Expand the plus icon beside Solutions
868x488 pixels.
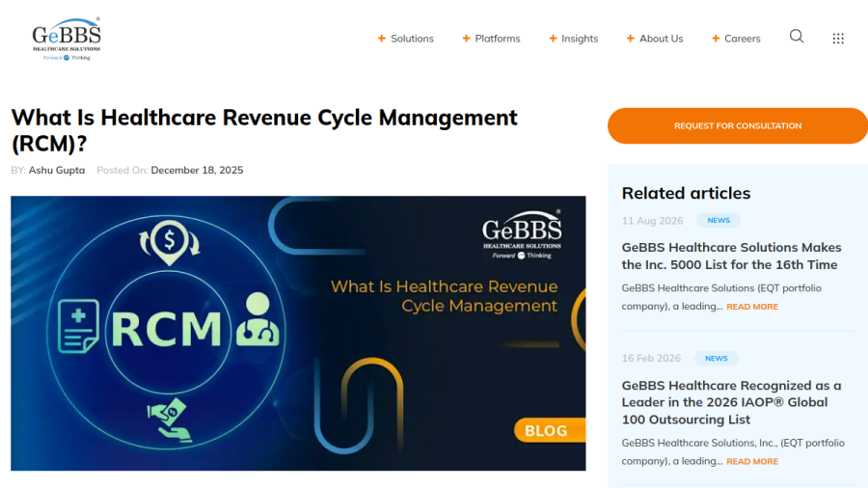pyautogui.click(x=381, y=39)
